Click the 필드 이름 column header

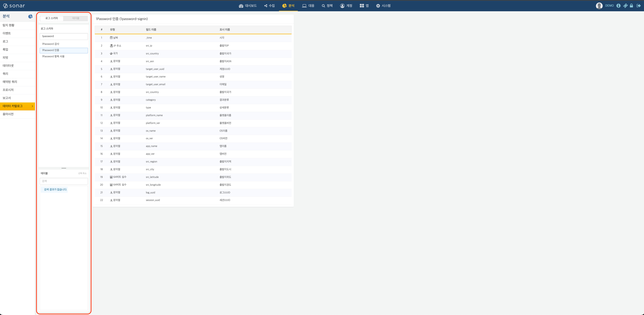coord(151,30)
